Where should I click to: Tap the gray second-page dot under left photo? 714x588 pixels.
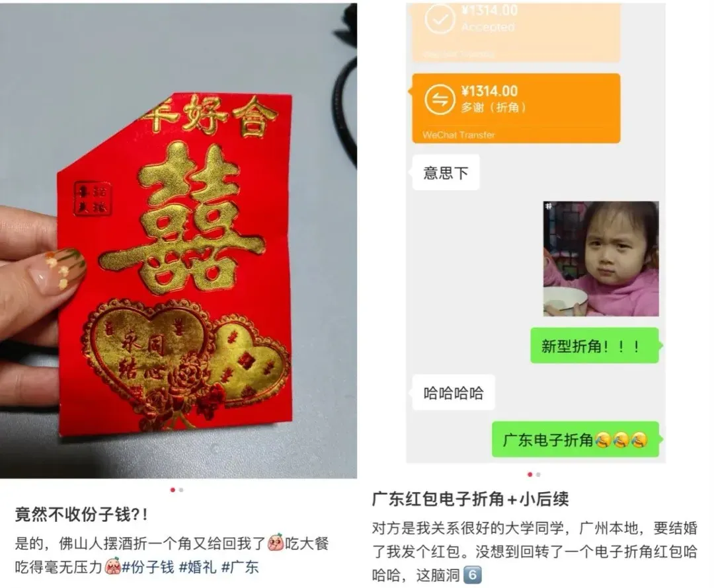tap(181, 490)
